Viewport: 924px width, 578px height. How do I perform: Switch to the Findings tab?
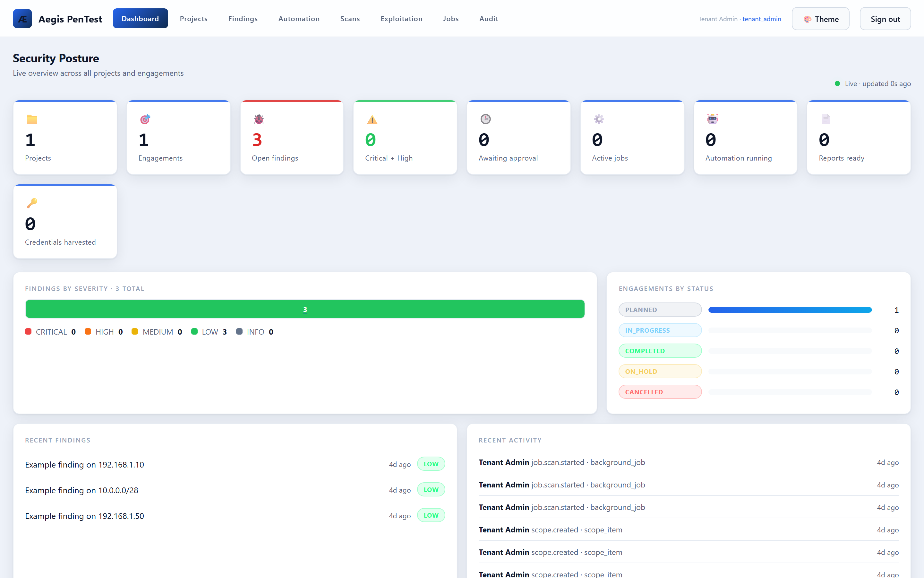click(x=243, y=19)
